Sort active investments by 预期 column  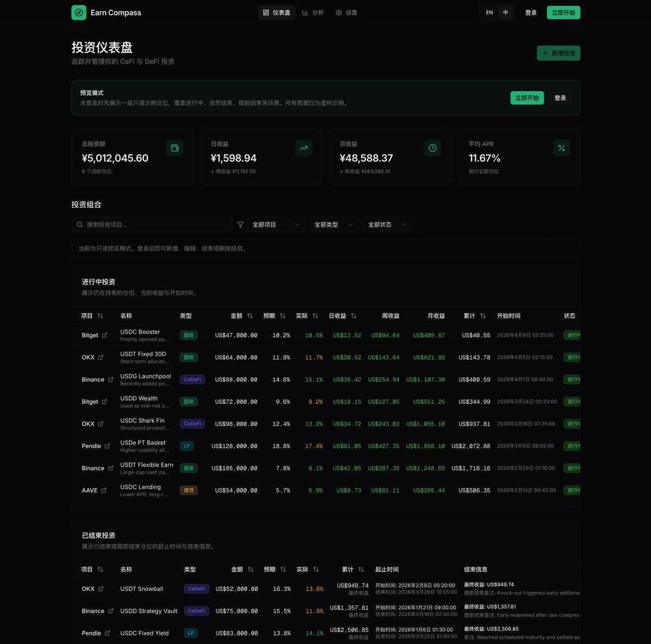[x=275, y=315]
